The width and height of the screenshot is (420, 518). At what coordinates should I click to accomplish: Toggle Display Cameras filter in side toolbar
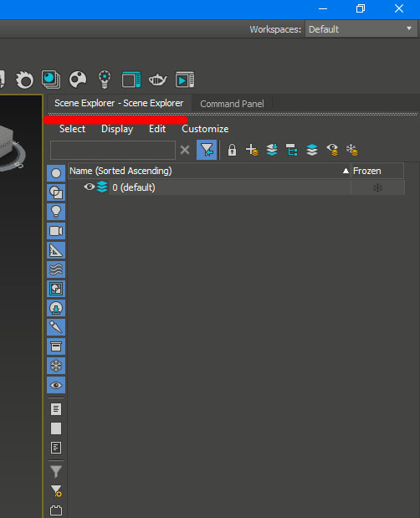point(56,231)
